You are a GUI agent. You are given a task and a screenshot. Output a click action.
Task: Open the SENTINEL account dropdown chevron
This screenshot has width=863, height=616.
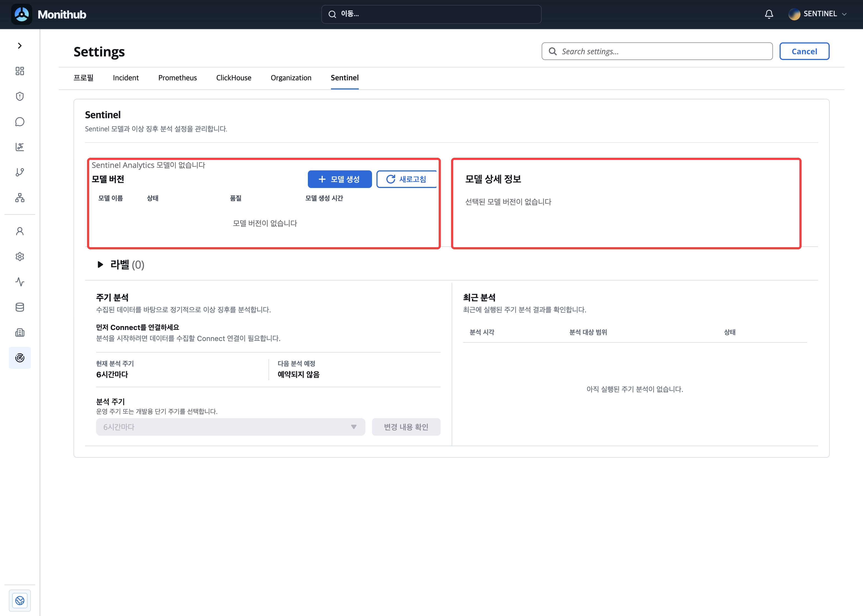pos(844,14)
